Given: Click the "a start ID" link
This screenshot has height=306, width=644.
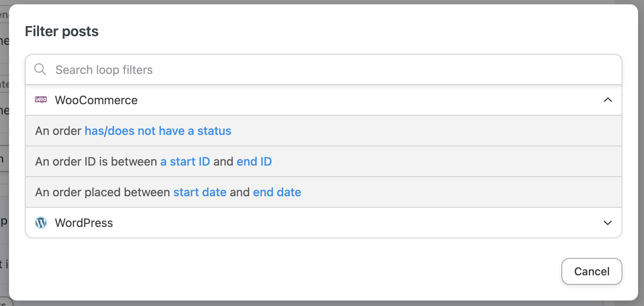Looking at the screenshot, I should (x=185, y=162).
